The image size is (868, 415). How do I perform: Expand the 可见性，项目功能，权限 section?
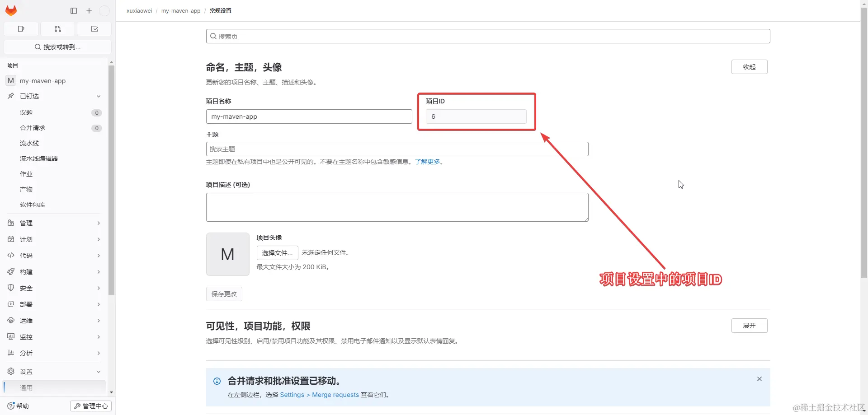(749, 326)
